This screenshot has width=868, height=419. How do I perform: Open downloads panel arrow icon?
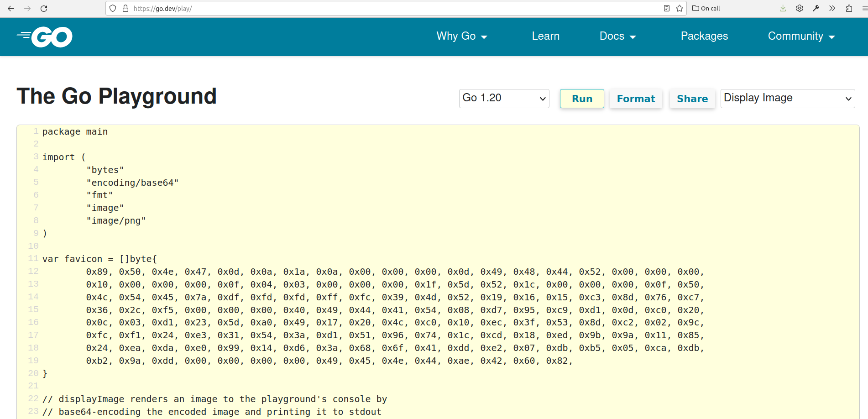click(x=783, y=8)
